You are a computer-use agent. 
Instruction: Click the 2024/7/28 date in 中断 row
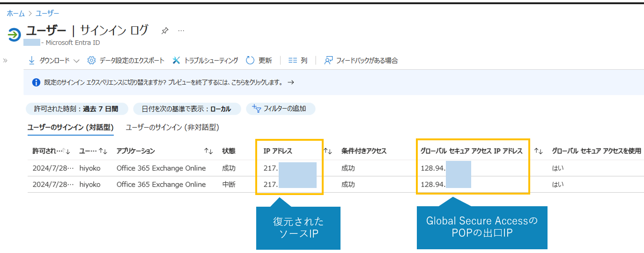coord(53,184)
